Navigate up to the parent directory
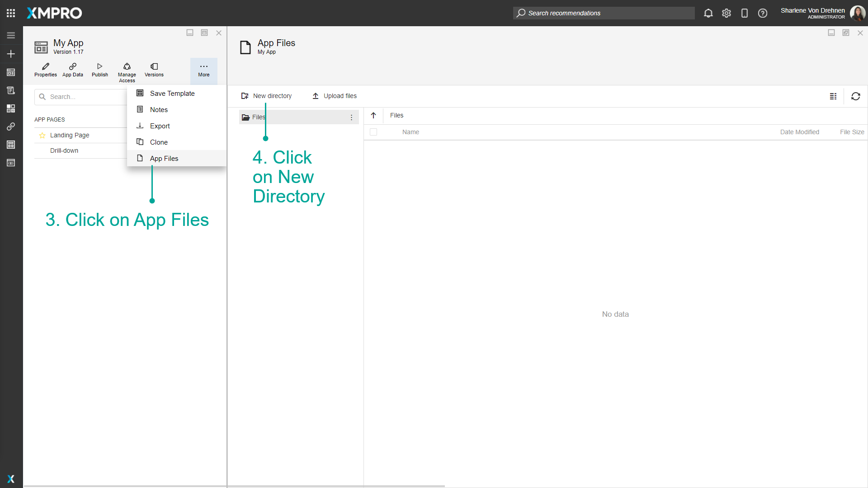Image resolution: width=868 pixels, height=488 pixels. (x=373, y=115)
